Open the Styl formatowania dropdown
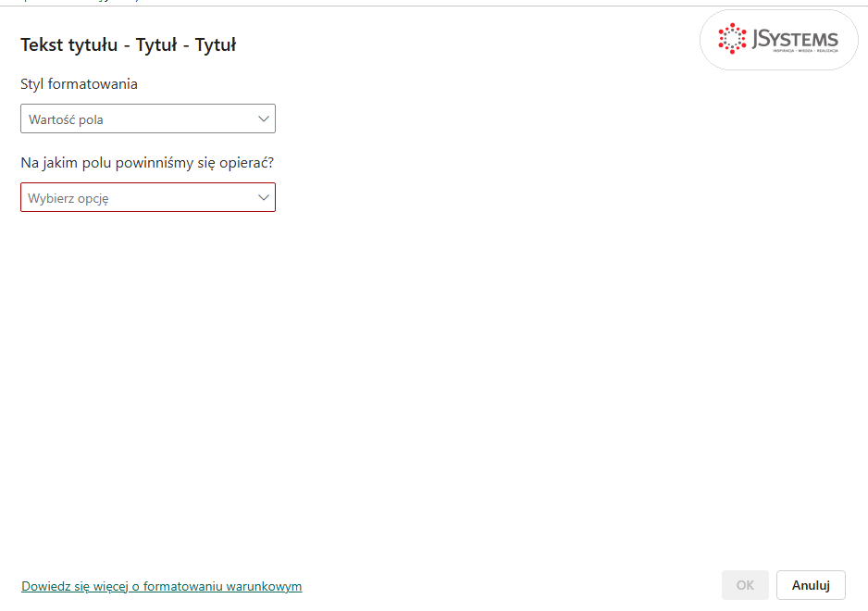The image size is (868, 611). click(148, 118)
